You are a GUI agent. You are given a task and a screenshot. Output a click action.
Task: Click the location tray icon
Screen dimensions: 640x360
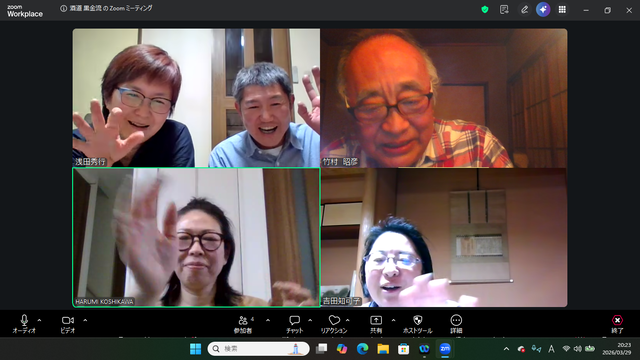(x=536, y=349)
